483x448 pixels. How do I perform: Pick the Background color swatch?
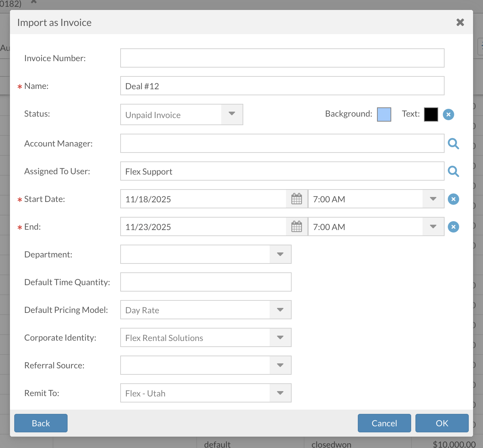(x=384, y=114)
